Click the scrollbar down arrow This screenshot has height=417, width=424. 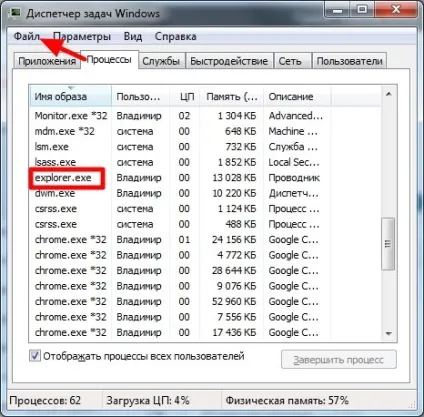388,333
